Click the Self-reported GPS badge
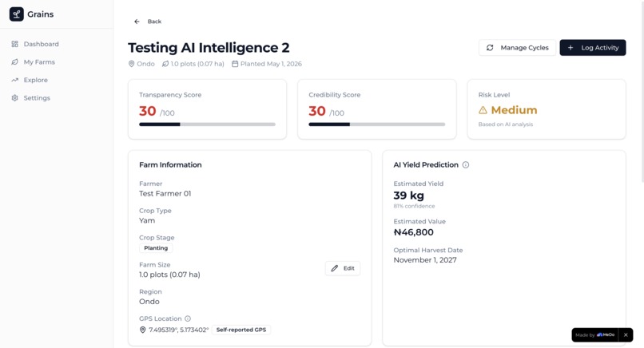644x348 pixels. coord(241,330)
